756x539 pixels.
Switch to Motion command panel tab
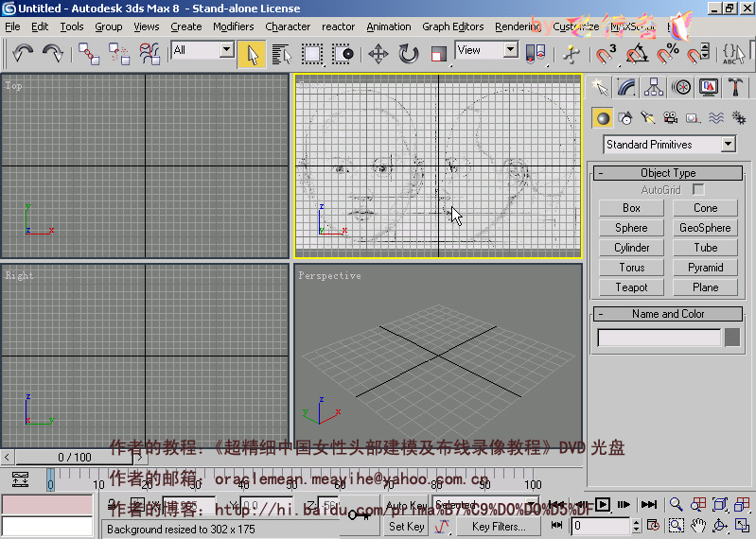coord(681,87)
